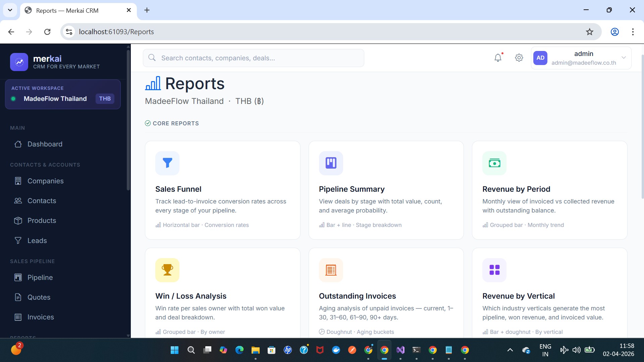Open the site information icon in address bar

(x=69, y=32)
